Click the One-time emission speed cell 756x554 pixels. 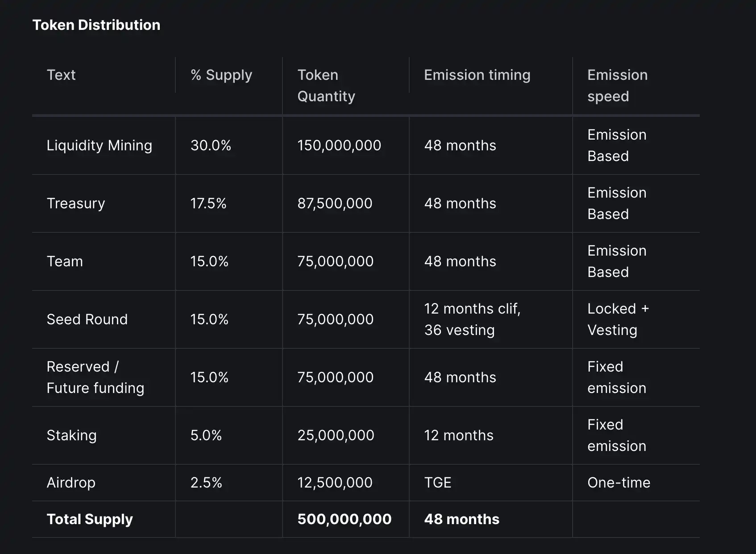(x=619, y=483)
